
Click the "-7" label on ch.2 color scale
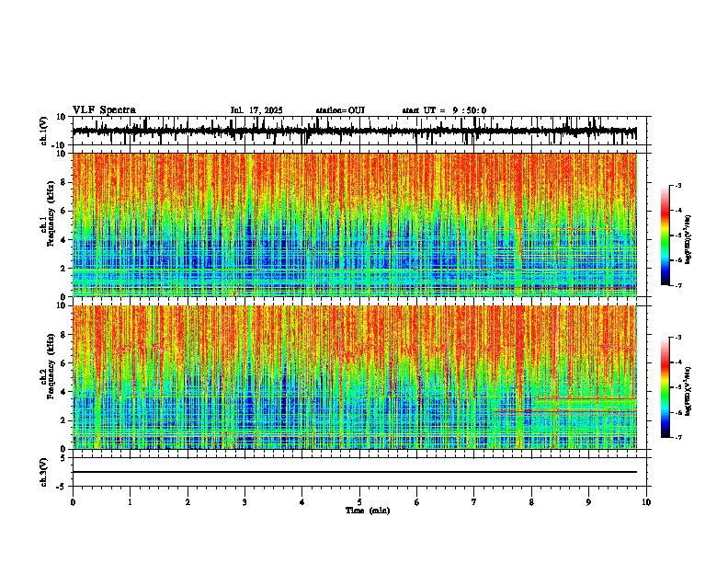(677, 437)
